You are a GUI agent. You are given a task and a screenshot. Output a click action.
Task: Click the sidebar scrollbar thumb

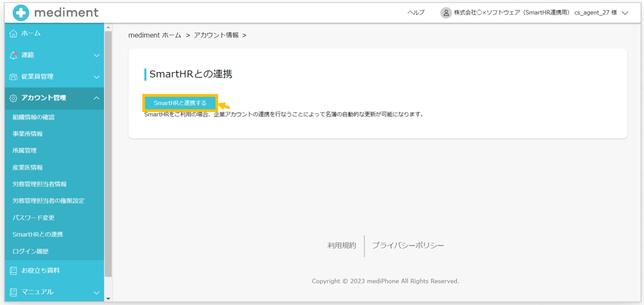108,154
